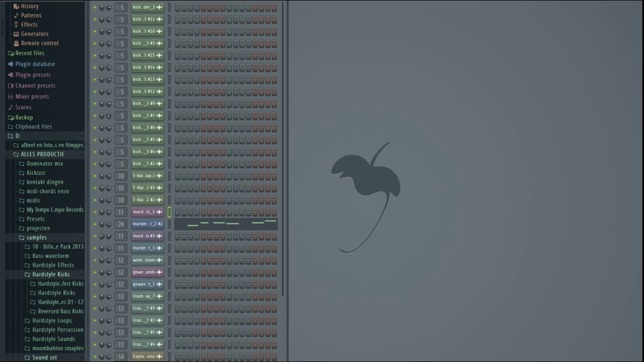This screenshot has height=362, width=644.
Task: Mute the Crash..ay_7 channel
Action: click(95, 297)
